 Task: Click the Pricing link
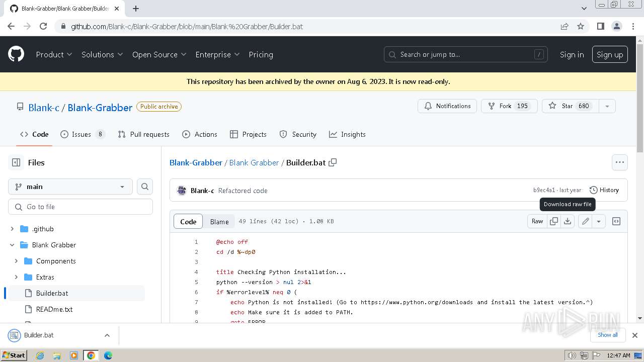(261, 54)
